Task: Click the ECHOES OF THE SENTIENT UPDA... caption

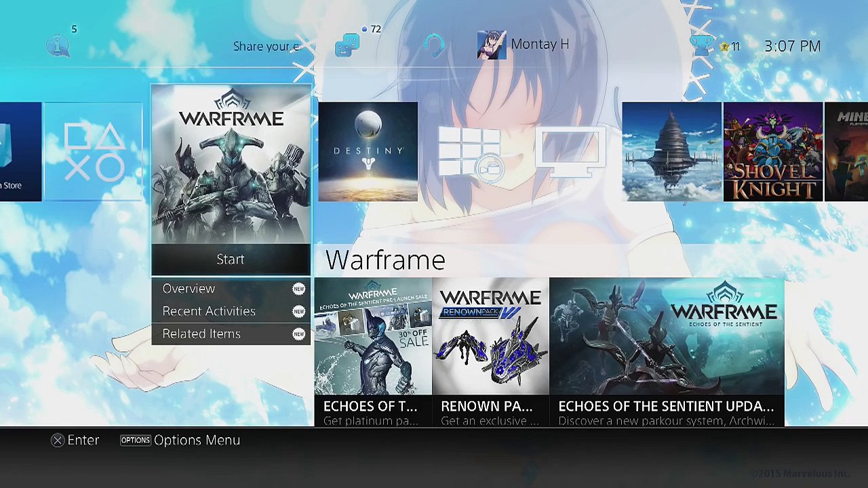Action: (x=666, y=407)
